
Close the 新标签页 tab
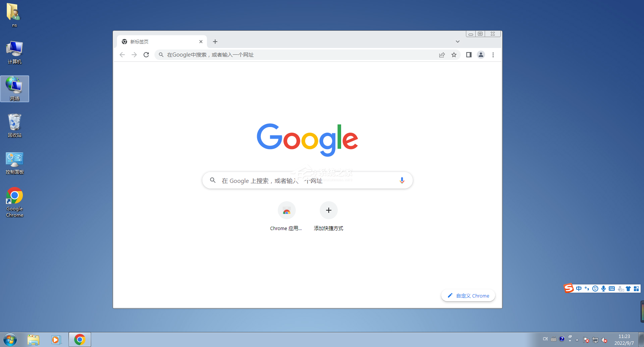pos(201,42)
